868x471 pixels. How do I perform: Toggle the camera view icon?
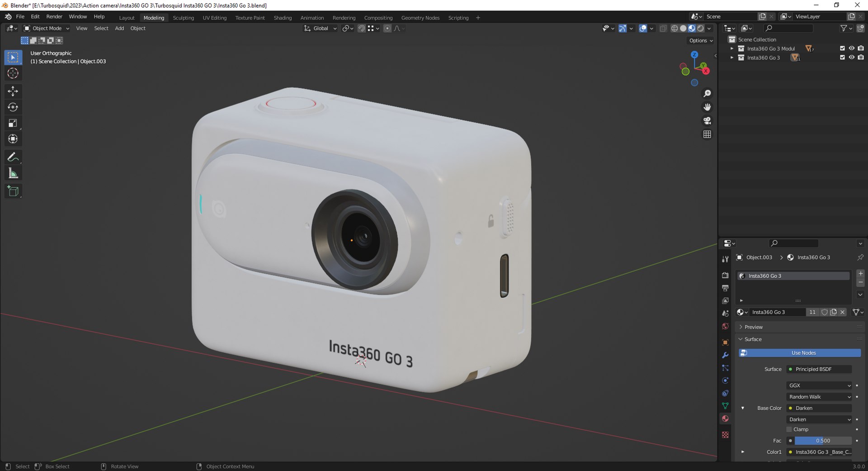click(707, 121)
